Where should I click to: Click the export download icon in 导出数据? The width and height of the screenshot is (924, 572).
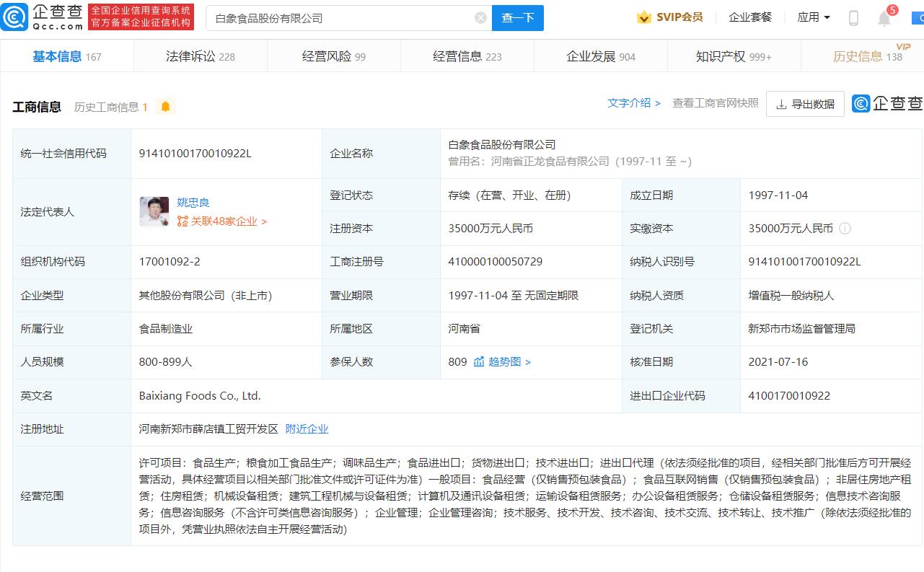(781, 105)
